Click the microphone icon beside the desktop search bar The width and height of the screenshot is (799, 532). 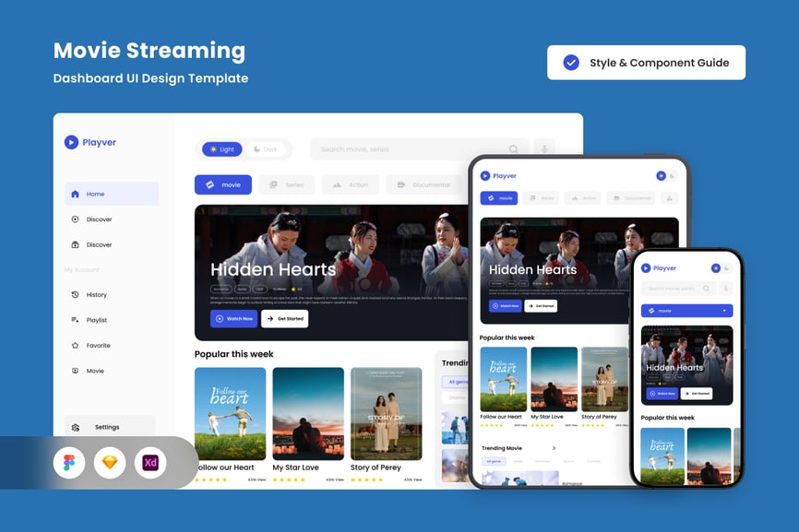coord(543,149)
